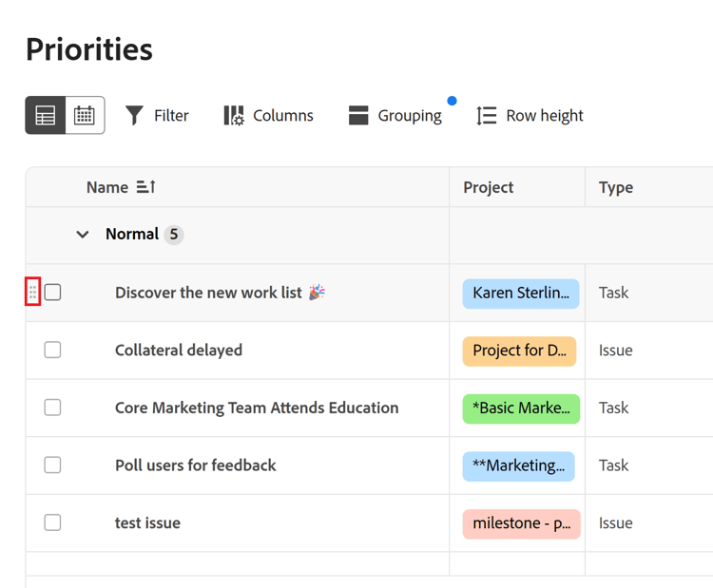Click the Type column header
The image size is (713, 588).
[x=616, y=187]
